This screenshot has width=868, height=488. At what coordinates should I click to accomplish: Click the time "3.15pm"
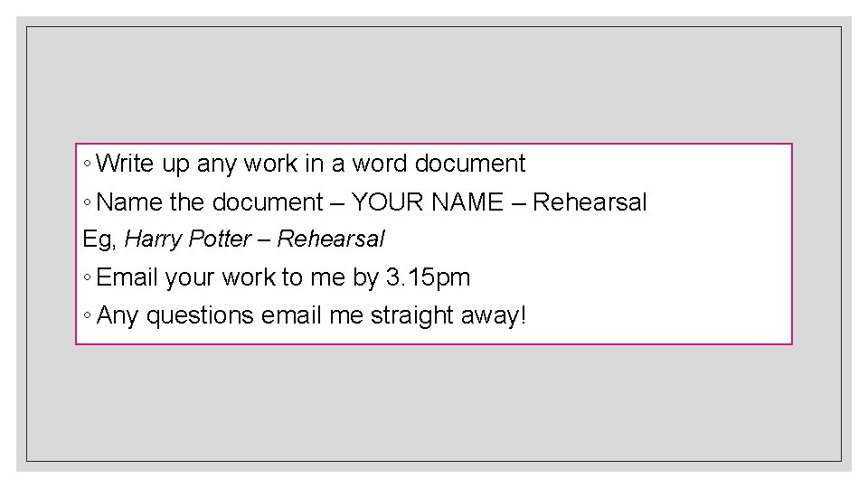pyautogui.click(x=428, y=277)
